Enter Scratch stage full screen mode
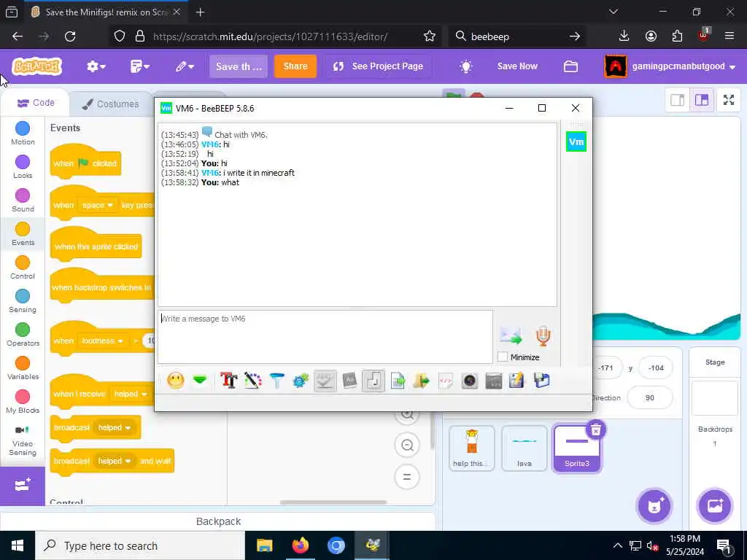The height and width of the screenshot is (560, 747). [729, 100]
